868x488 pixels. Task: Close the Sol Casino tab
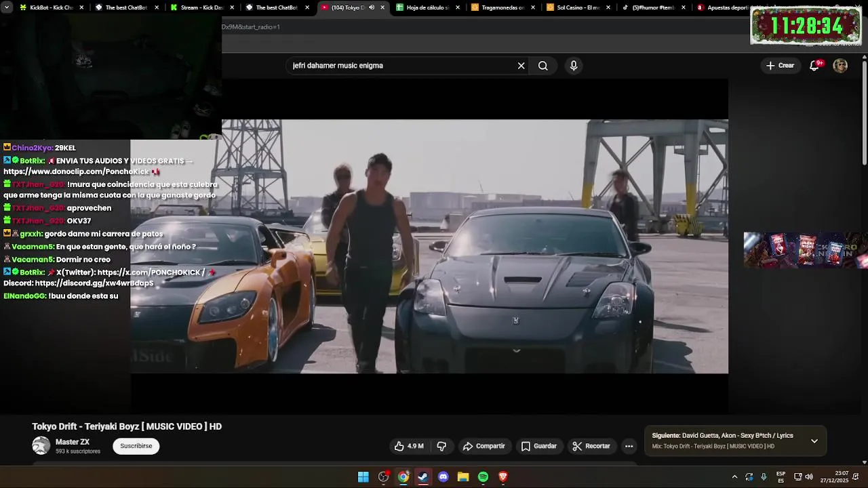(x=608, y=7)
